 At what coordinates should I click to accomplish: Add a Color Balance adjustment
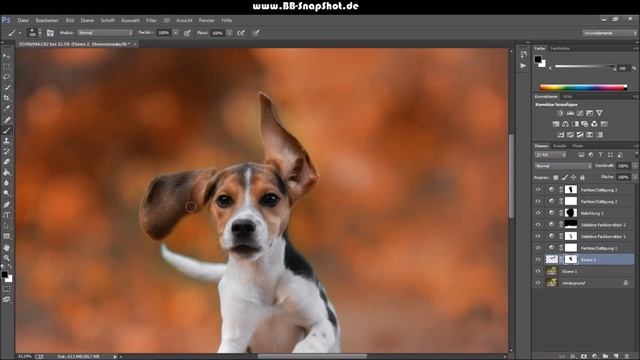[565, 124]
